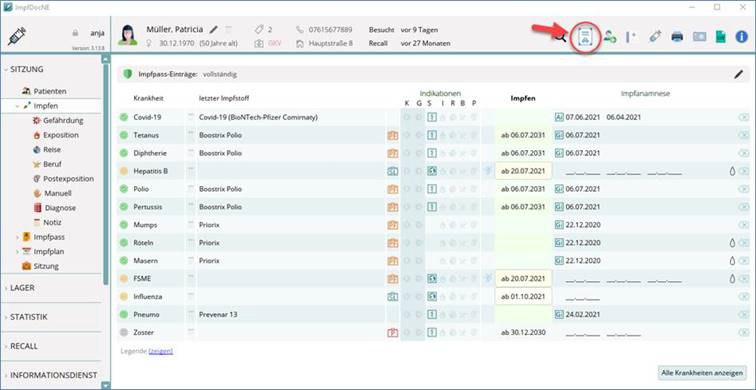Select Reise in sidebar

[x=47, y=149]
